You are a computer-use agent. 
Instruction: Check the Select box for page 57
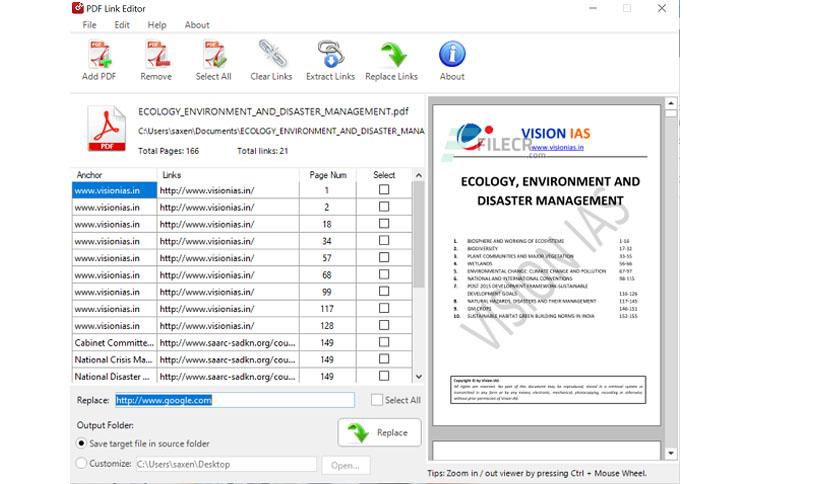(384, 257)
